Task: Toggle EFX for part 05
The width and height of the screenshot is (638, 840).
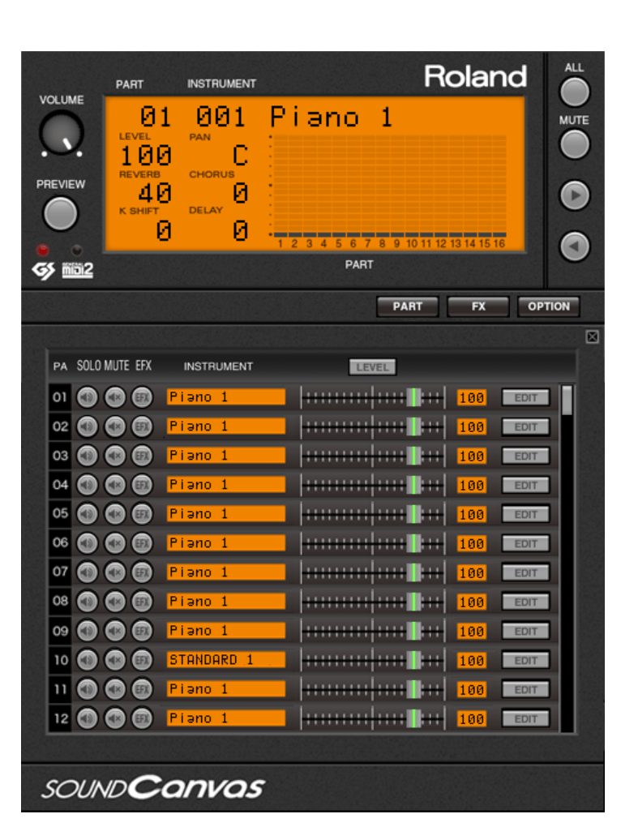Action: (x=142, y=514)
